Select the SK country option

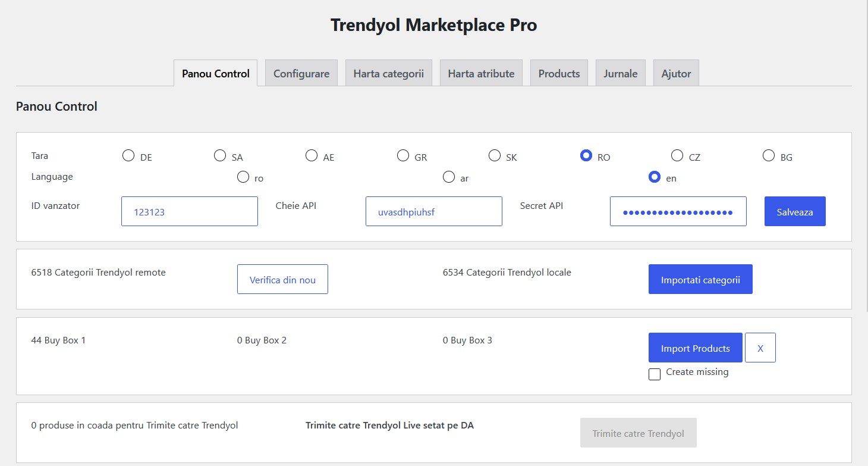[x=494, y=156]
